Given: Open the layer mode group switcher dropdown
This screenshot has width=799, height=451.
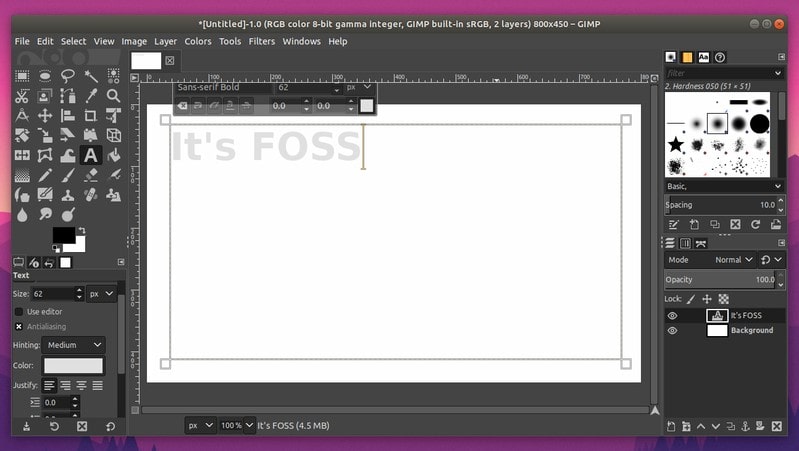Looking at the screenshot, I should click(x=771, y=260).
